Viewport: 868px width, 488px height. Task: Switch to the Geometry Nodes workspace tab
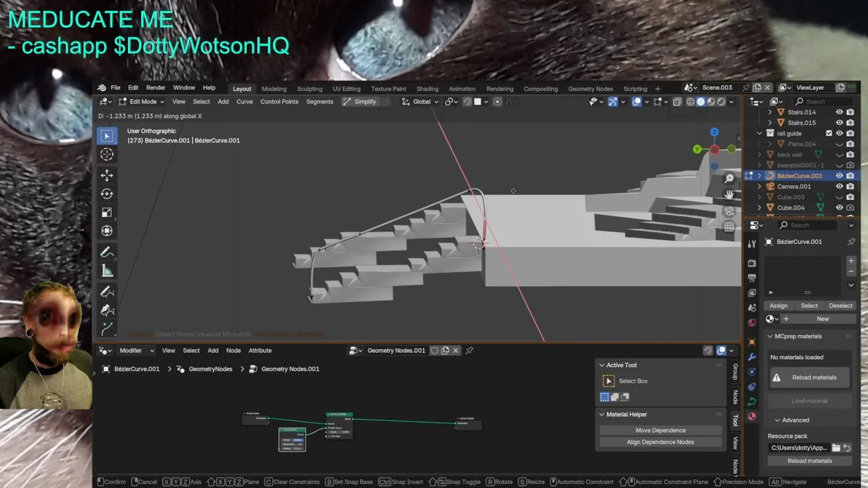point(590,89)
